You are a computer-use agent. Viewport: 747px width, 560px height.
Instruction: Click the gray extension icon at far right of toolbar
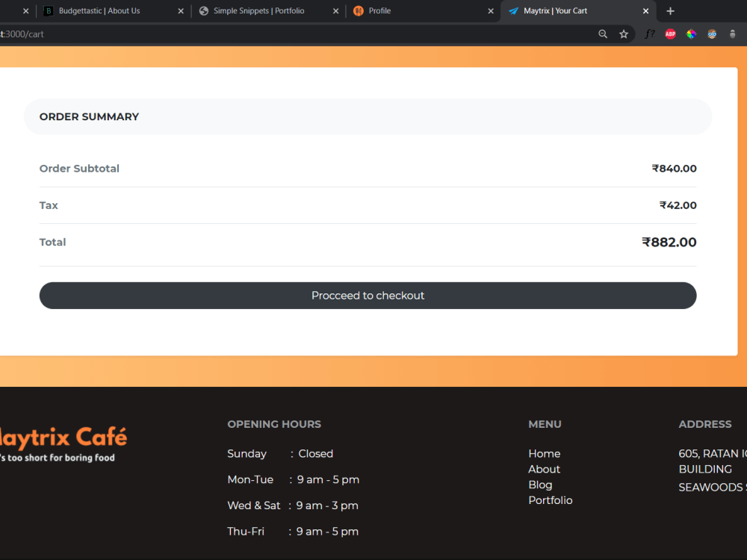point(733,34)
